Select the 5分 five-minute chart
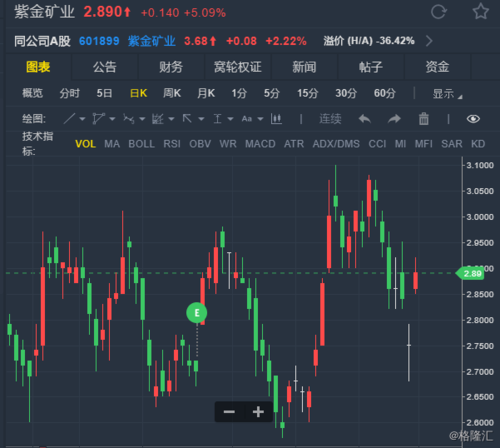 click(x=272, y=93)
